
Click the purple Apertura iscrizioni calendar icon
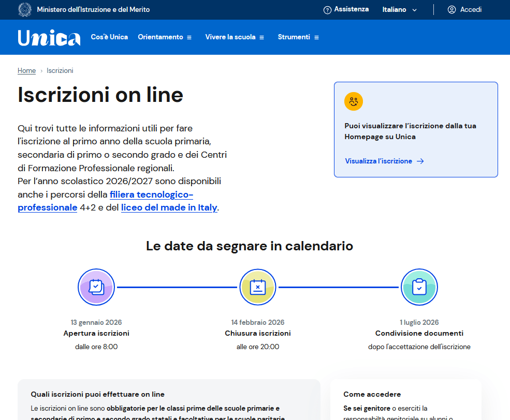tap(96, 287)
